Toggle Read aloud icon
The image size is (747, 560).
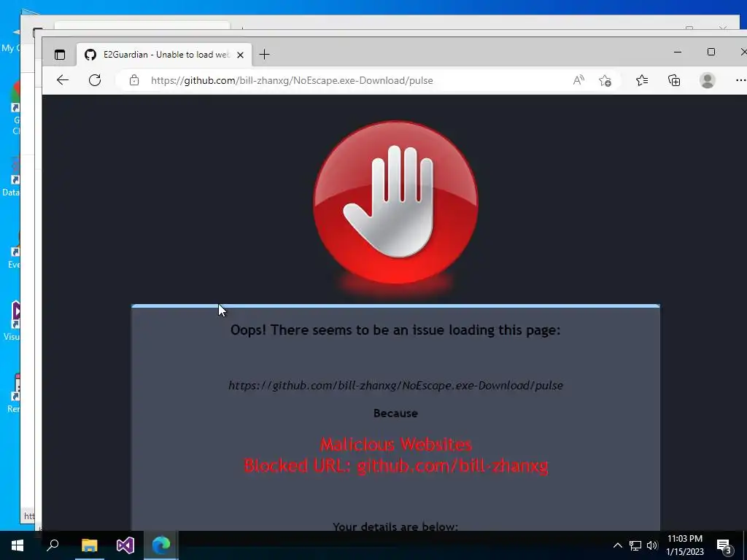578,80
